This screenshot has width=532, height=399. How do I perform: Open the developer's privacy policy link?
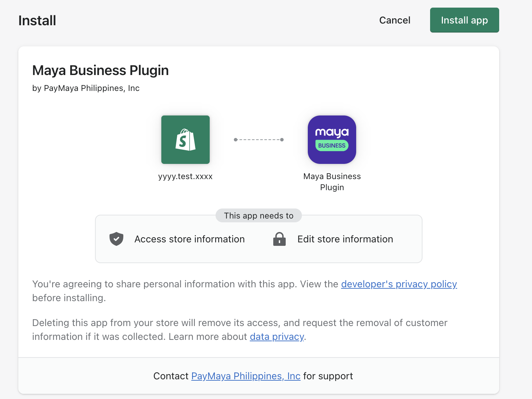(x=399, y=284)
